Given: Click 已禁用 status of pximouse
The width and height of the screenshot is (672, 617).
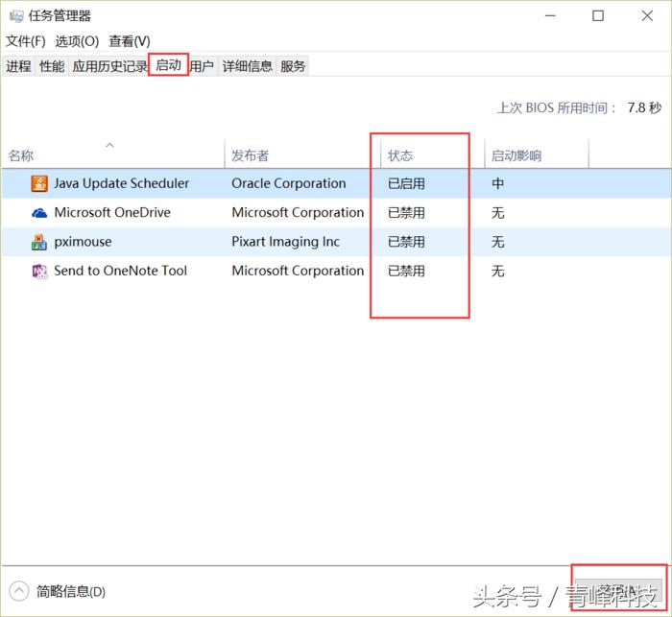Looking at the screenshot, I should [x=406, y=242].
